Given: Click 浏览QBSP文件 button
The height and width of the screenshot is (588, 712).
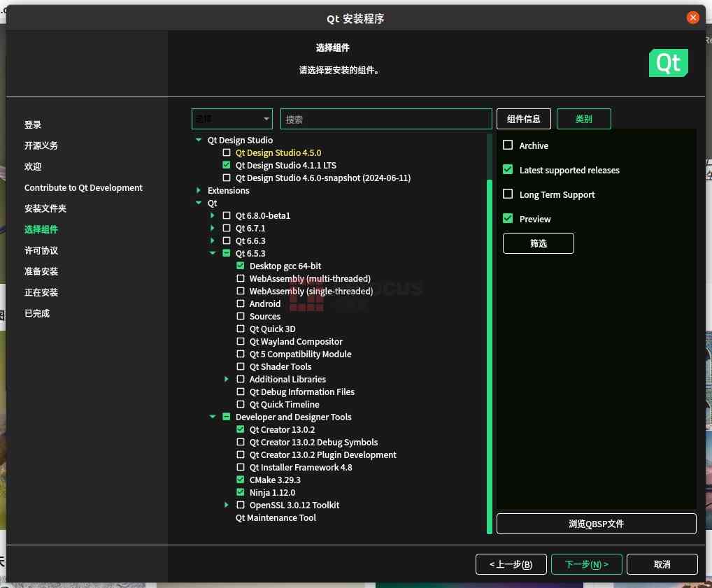Looking at the screenshot, I should click(596, 523).
